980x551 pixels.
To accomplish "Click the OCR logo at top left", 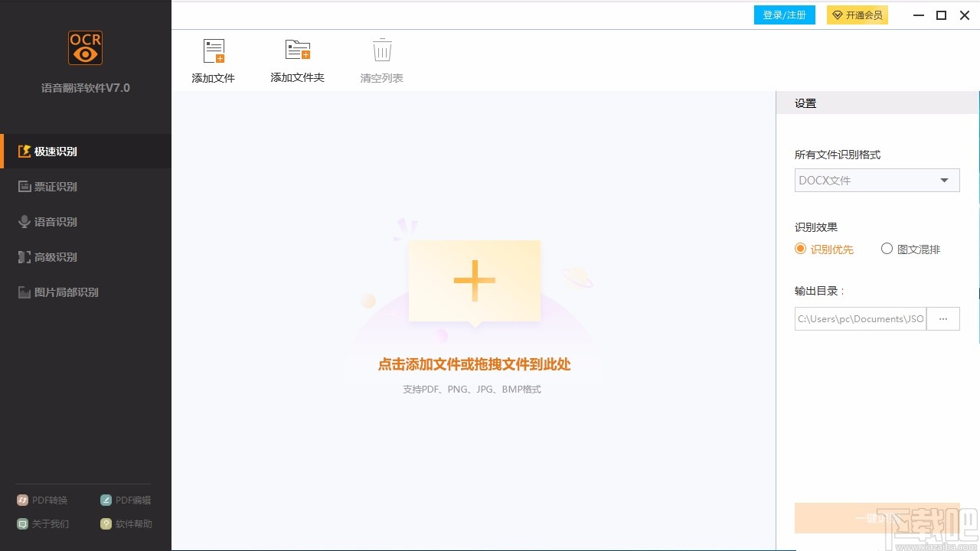I will pyautogui.click(x=84, y=47).
